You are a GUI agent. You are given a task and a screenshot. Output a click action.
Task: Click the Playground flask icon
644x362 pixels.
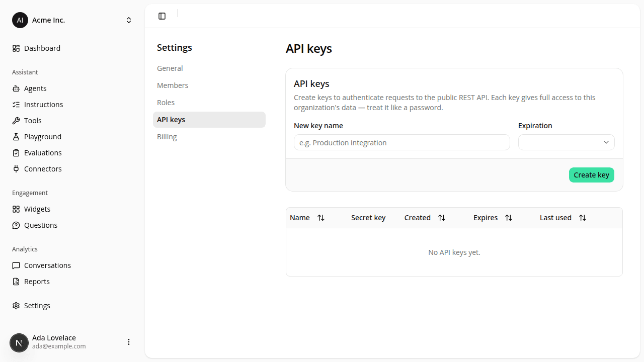click(x=16, y=137)
